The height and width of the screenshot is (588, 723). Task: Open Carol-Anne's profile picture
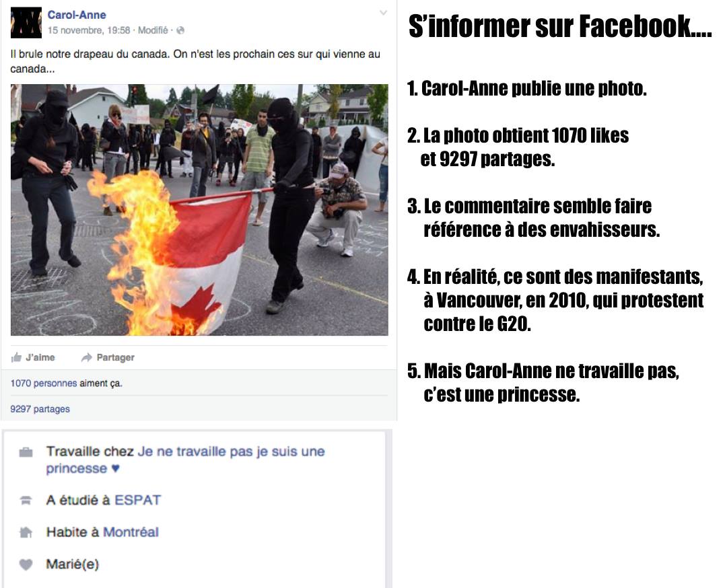(x=26, y=23)
